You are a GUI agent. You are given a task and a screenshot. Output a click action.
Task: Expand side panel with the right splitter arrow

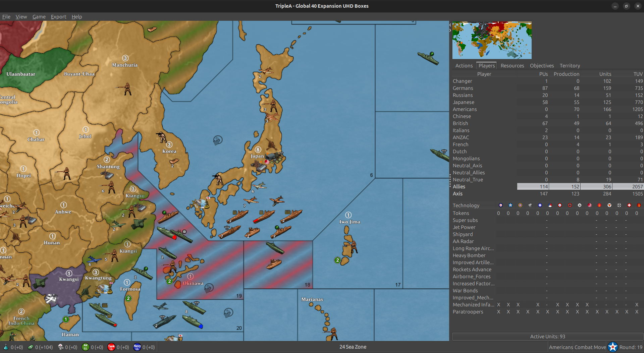click(450, 30)
